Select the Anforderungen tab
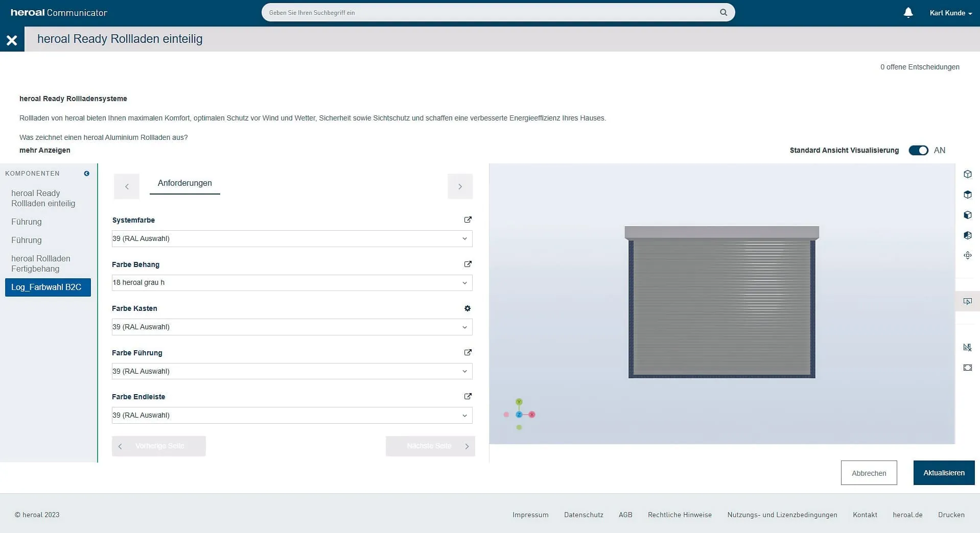The image size is (980, 533). pyautogui.click(x=184, y=183)
